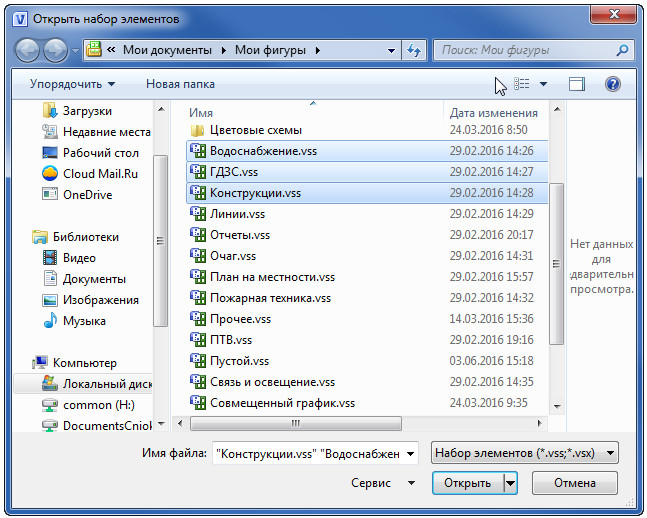Go back with the left arrow button
The height and width of the screenshot is (518, 647).
[x=27, y=50]
